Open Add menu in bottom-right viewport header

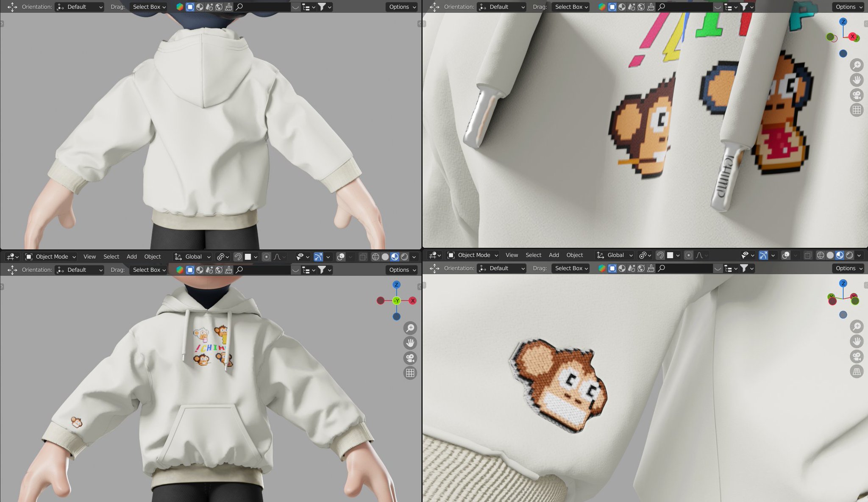pyautogui.click(x=554, y=255)
